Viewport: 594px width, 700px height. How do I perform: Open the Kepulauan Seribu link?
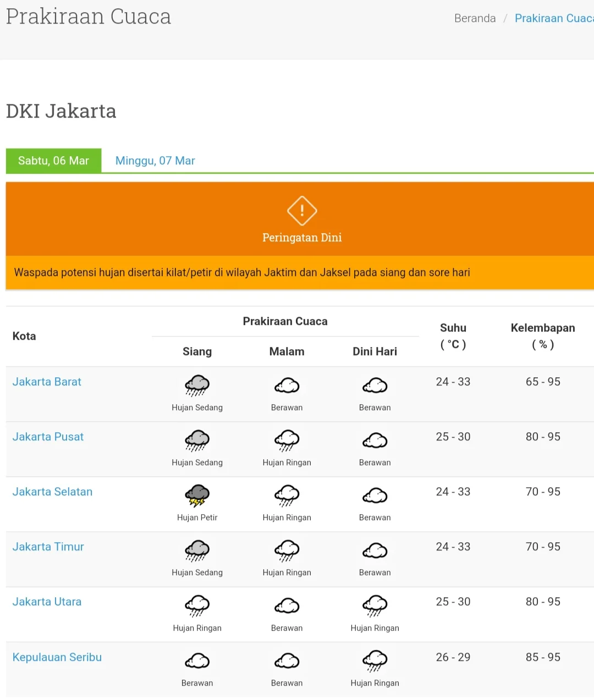click(57, 657)
